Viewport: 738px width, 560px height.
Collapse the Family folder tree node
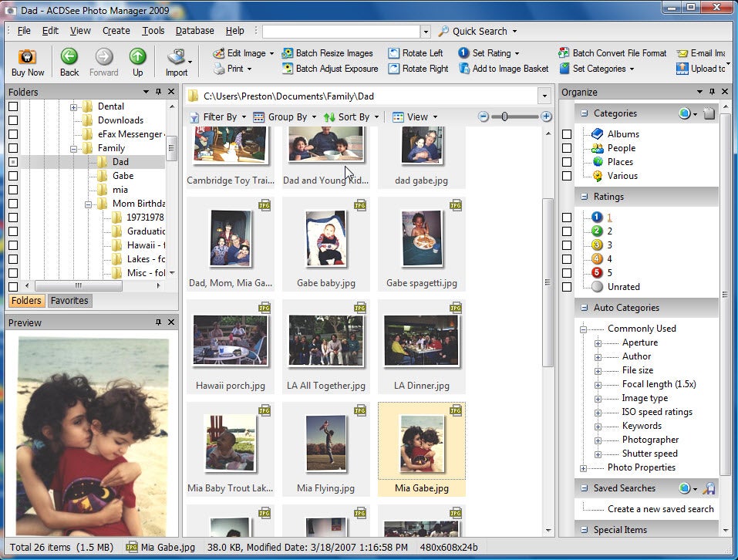[73, 149]
